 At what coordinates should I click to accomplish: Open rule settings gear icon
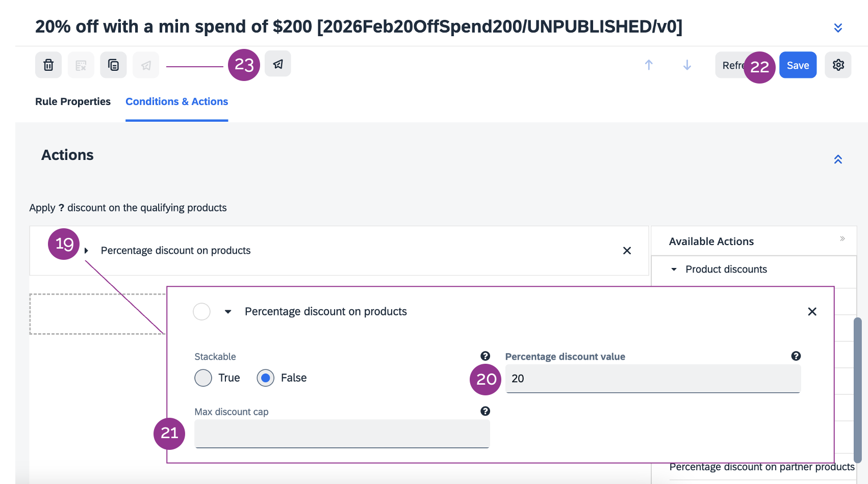pyautogui.click(x=838, y=65)
